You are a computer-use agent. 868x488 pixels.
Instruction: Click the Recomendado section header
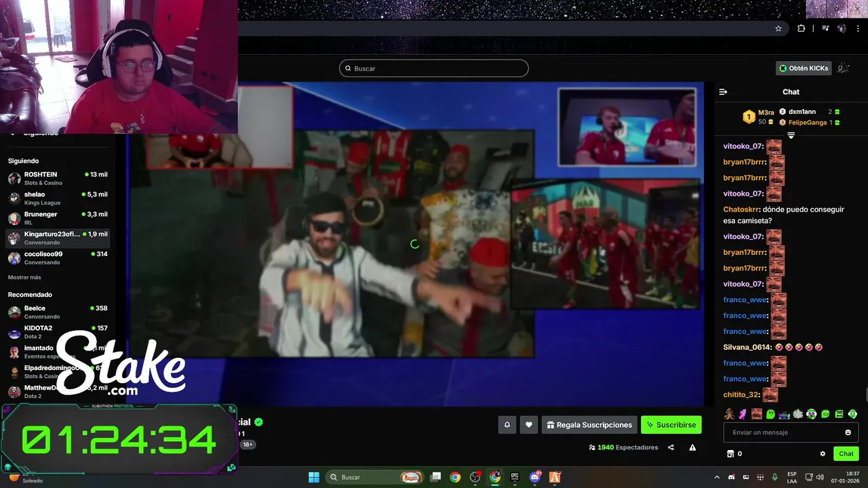(30, 295)
